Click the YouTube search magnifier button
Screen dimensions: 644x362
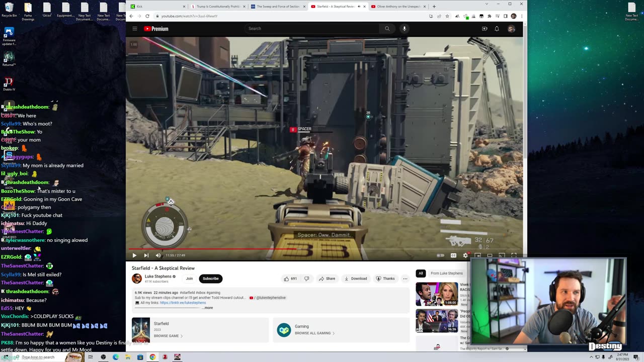(x=387, y=29)
